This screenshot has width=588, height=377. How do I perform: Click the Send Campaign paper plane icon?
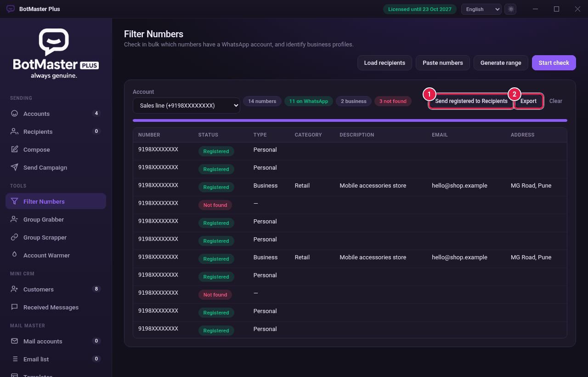tap(14, 167)
